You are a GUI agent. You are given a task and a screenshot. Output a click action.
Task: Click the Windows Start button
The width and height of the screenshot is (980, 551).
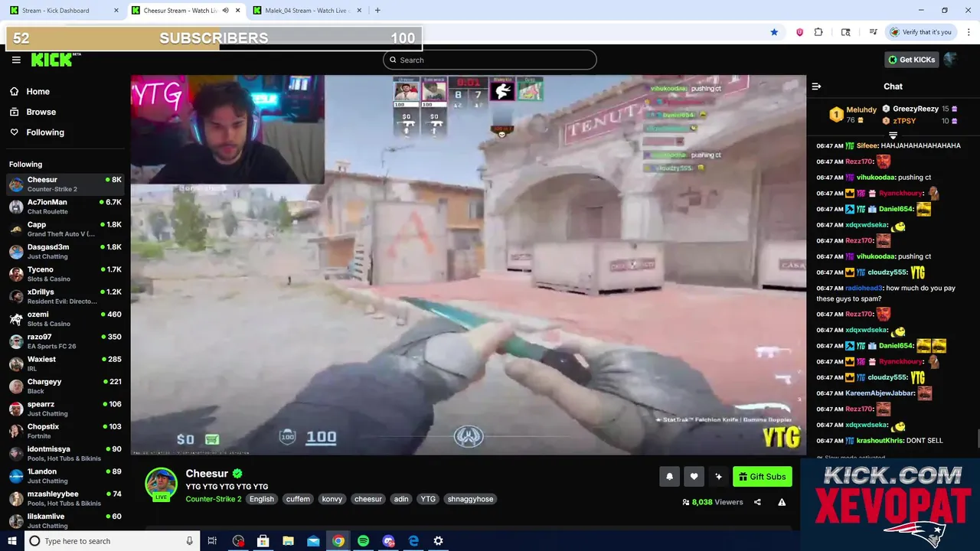coord(11,541)
